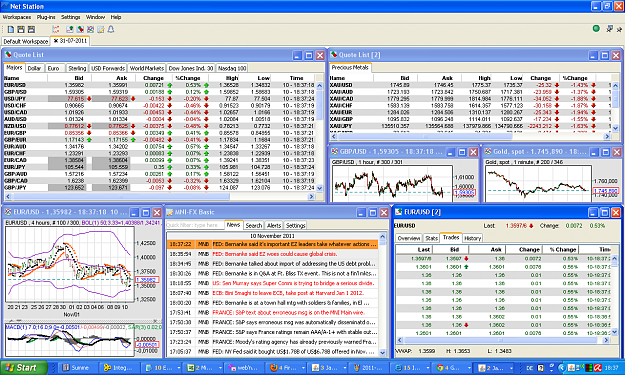The height and width of the screenshot is (375, 625).
Task: Open the Plug-ins menu
Action: click(46, 17)
